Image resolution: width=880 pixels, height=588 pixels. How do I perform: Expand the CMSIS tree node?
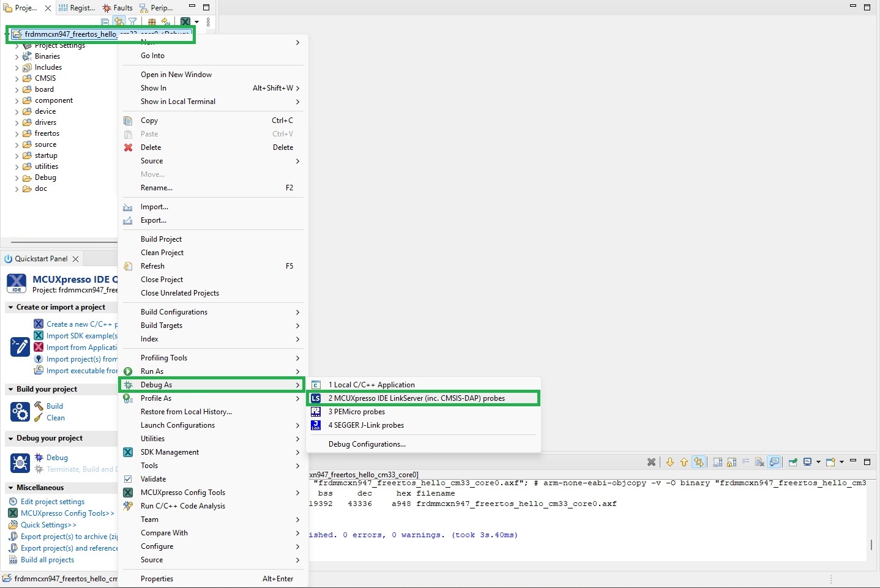[x=17, y=78]
